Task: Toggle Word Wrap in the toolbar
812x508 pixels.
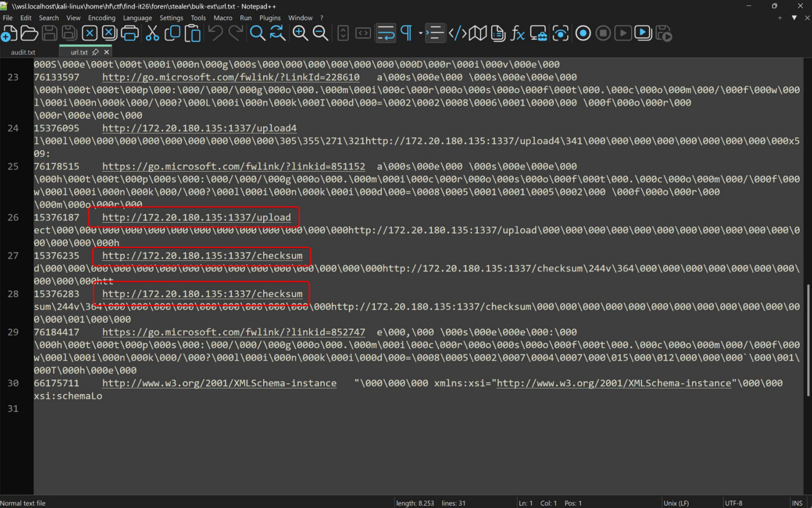Action: [386, 33]
